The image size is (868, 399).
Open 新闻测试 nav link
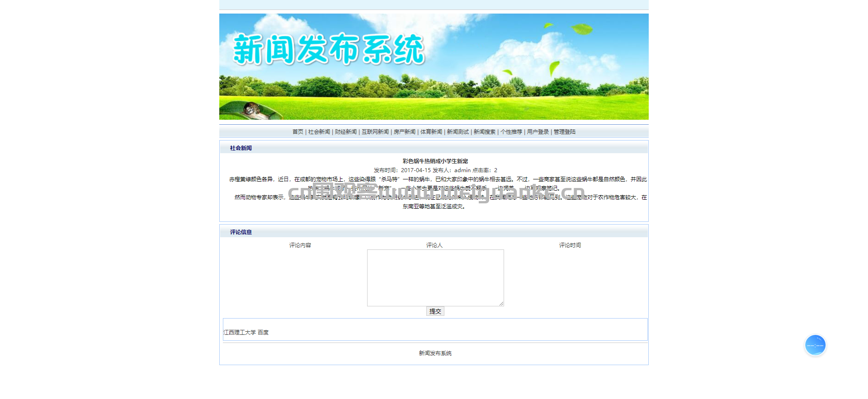tap(458, 132)
